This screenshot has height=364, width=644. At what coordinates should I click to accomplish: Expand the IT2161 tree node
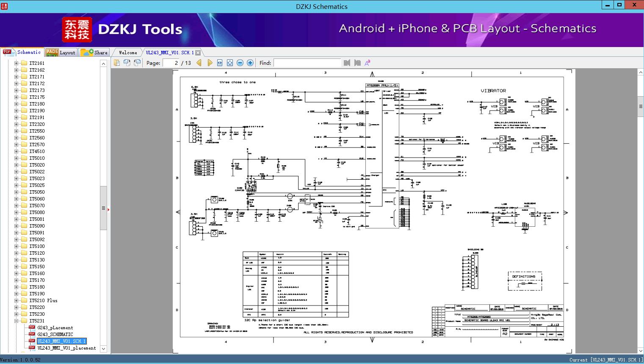click(16, 63)
